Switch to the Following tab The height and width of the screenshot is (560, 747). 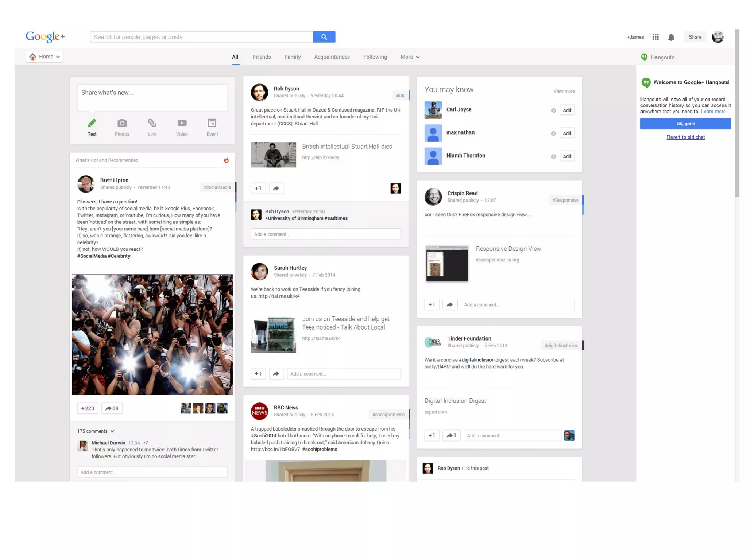375,57
